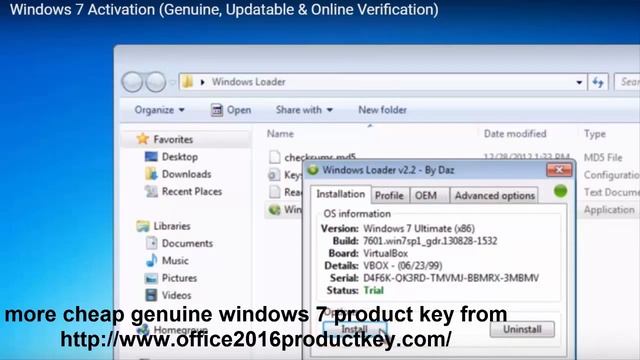
Task: Open the address bar history dropdown
Action: (x=579, y=82)
